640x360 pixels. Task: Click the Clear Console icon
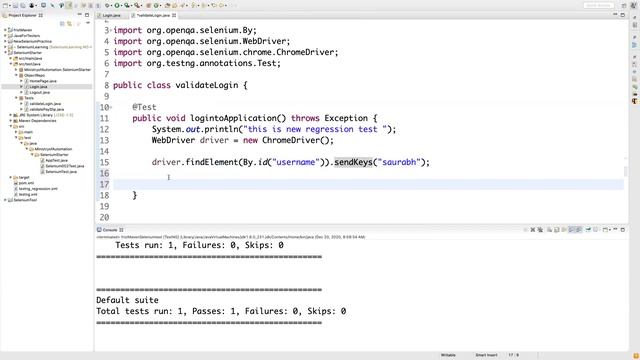click(x=549, y=230)
